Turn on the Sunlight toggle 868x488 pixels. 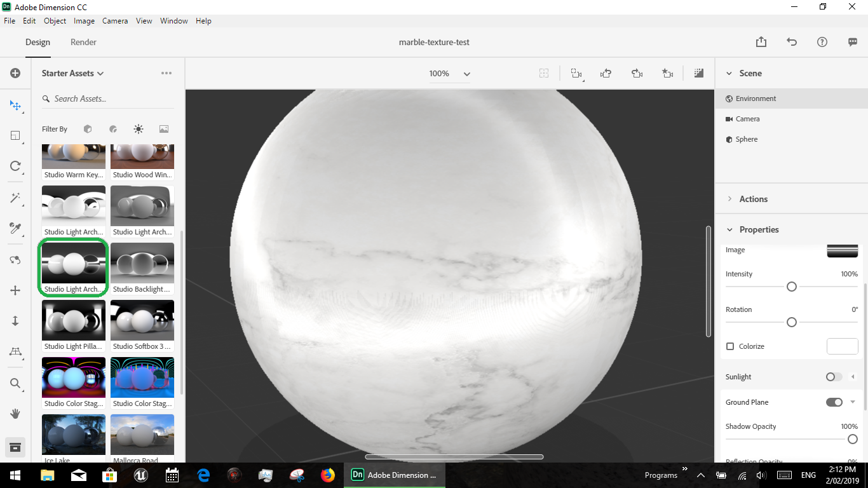834,377
